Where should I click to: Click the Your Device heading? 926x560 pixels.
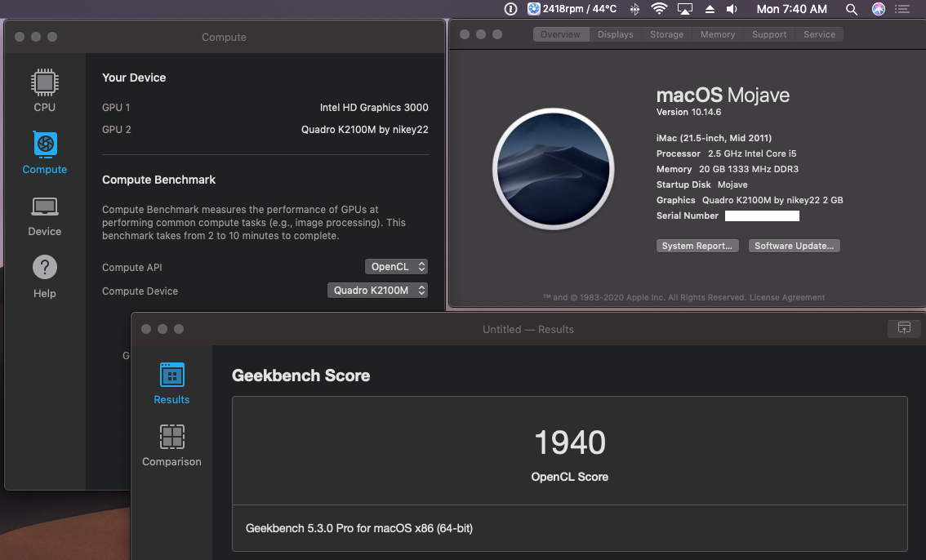point(134,78)
